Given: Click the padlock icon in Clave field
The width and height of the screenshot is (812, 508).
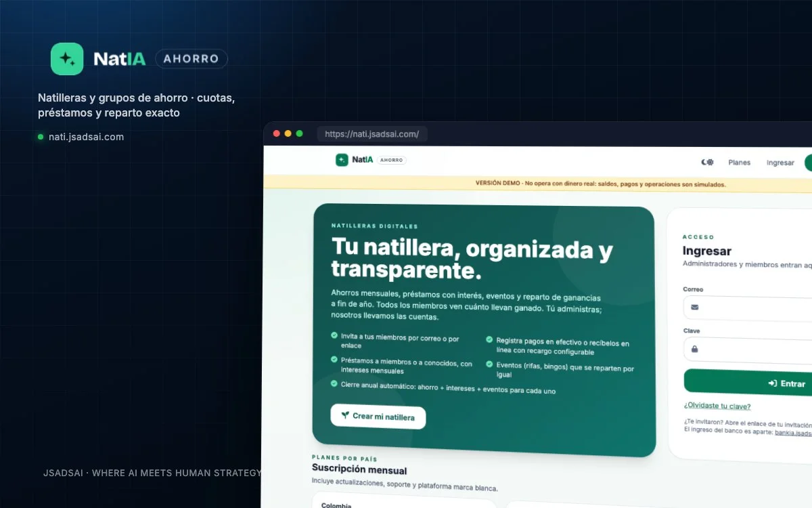Looking at the screenshot, I should pos(694,350).
